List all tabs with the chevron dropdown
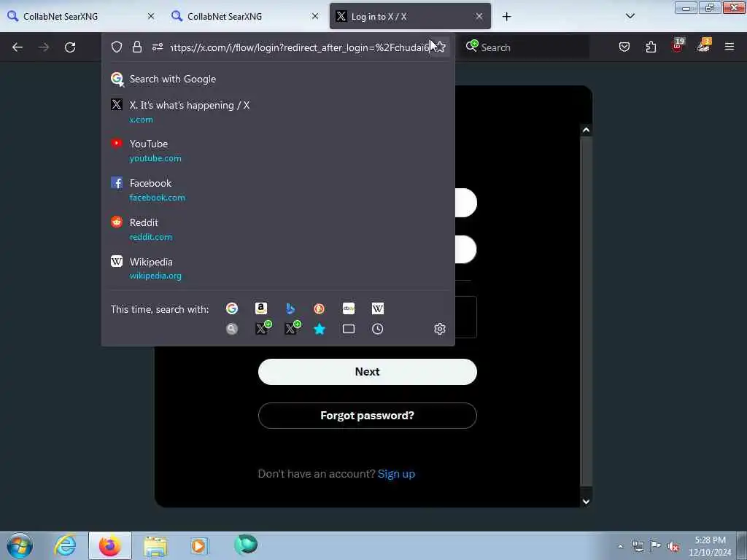Viewport: 747px width, 560px height. coord(630,16)
